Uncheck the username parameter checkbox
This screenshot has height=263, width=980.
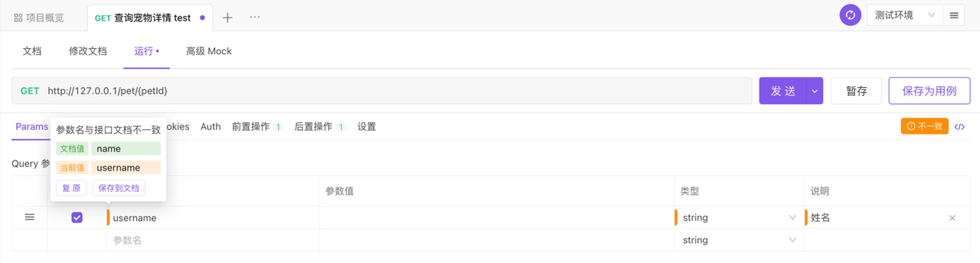tap(77, 218)
